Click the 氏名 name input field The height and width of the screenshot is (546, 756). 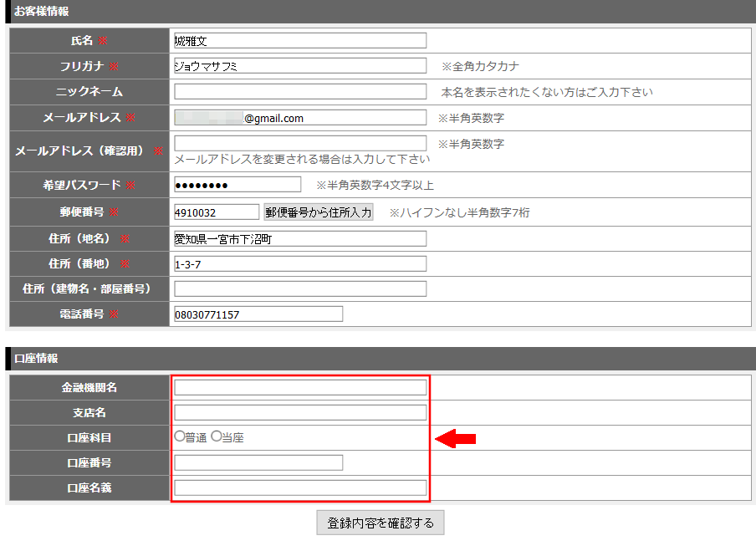click(300, 40)
